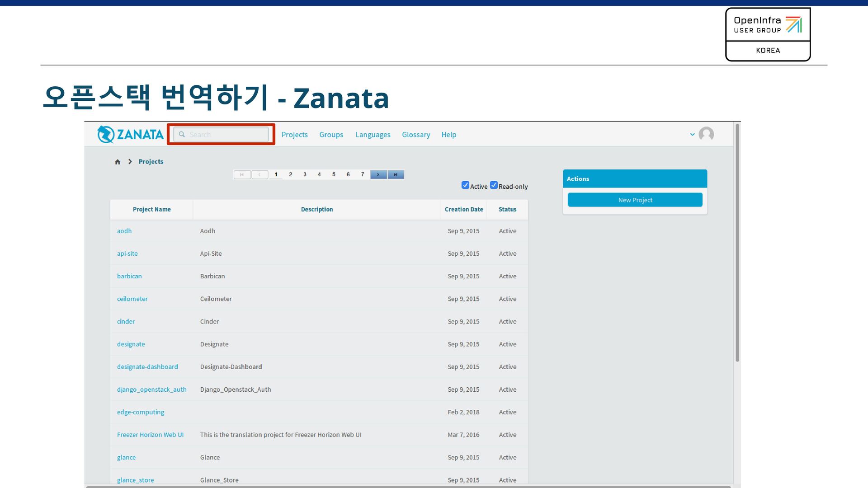868x488 pixels.
Task: Open the Projects menu
Action: (x=294, y=135)
